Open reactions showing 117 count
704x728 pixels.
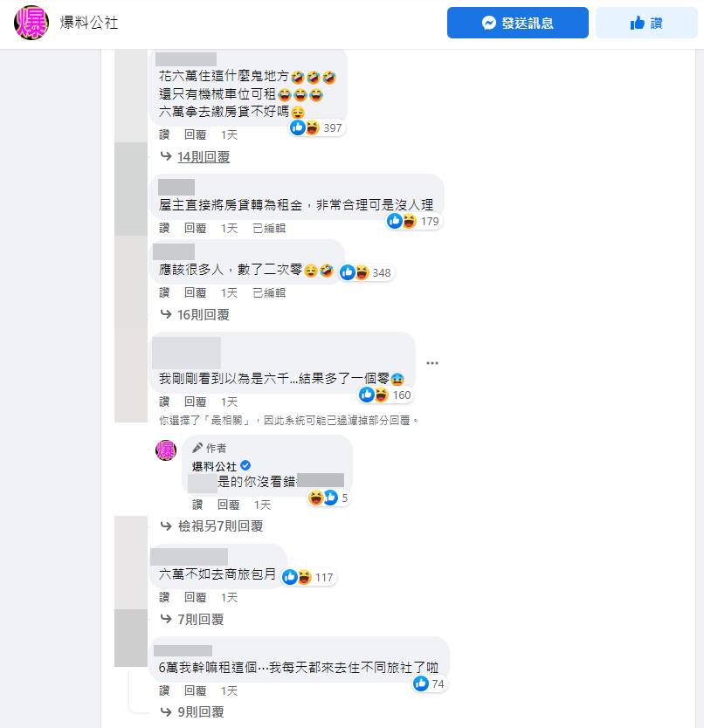tap(308, 577)
